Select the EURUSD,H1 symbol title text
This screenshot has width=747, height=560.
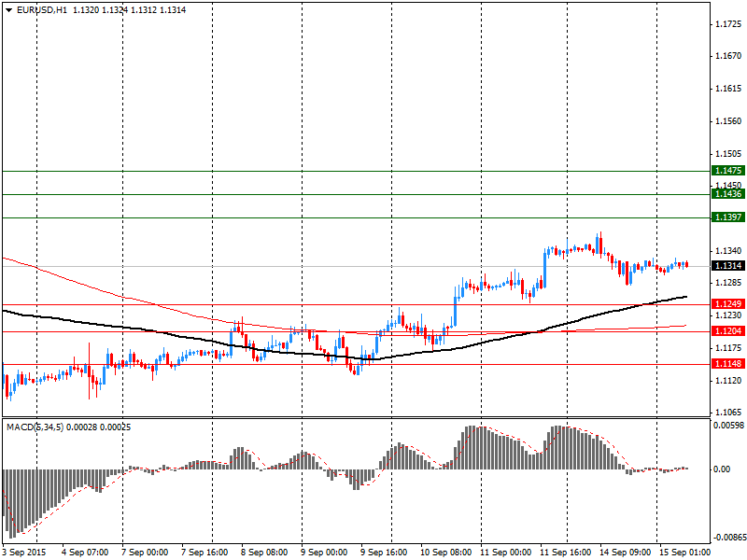(x=42, y=10)
